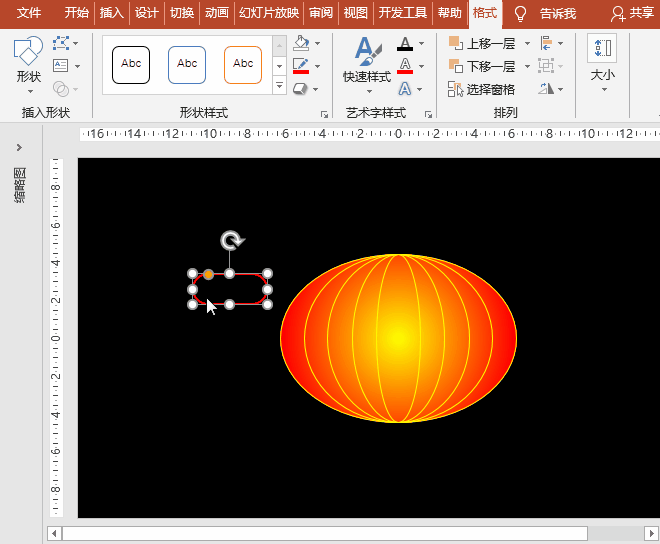Click horizontal scrollbar left arrow
The width and height of the screenshot is (660, 544).
pyautogui.click(x=54, y=534)
